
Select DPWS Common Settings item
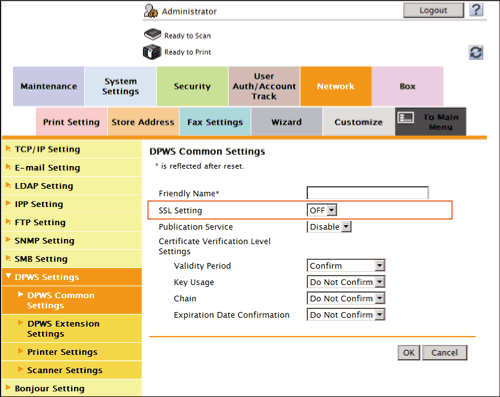pyautogui.click(x=72, y=300)
